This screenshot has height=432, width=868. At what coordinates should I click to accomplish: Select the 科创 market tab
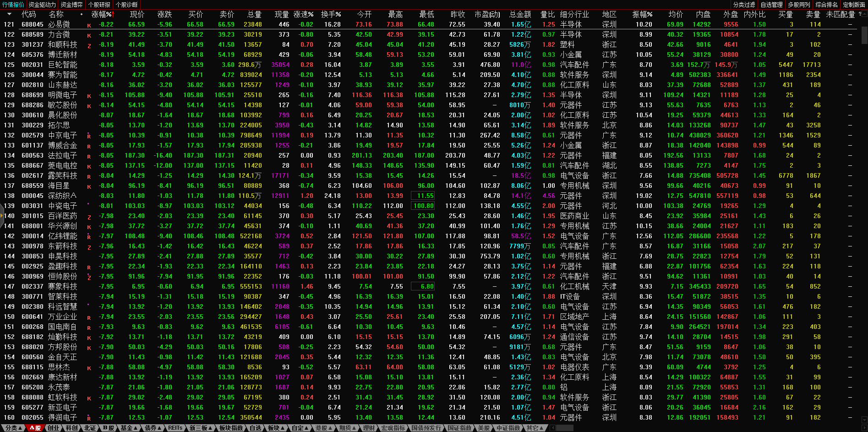click(71, 428)
